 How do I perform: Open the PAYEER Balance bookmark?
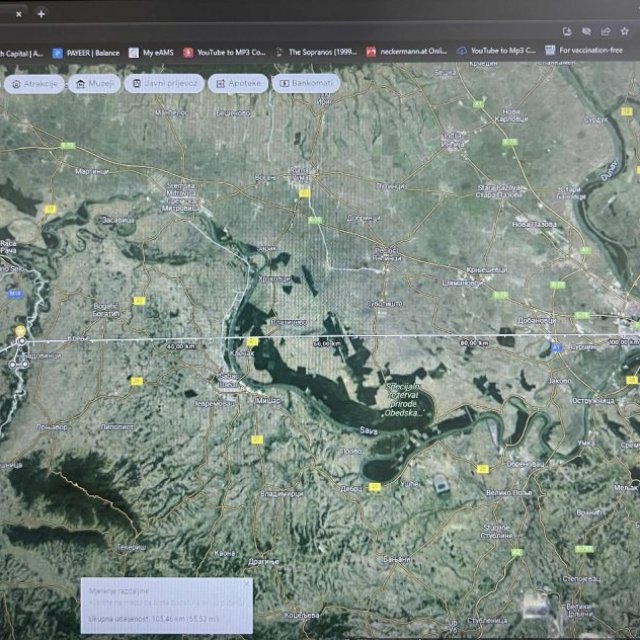click(86, 51)
